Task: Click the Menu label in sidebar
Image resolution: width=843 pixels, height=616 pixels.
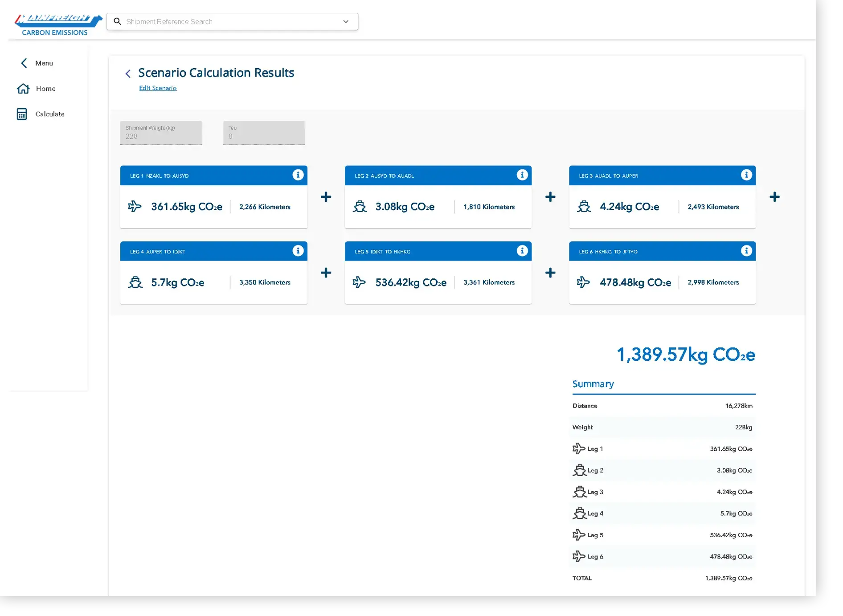Action: click(x=44, y=63)
